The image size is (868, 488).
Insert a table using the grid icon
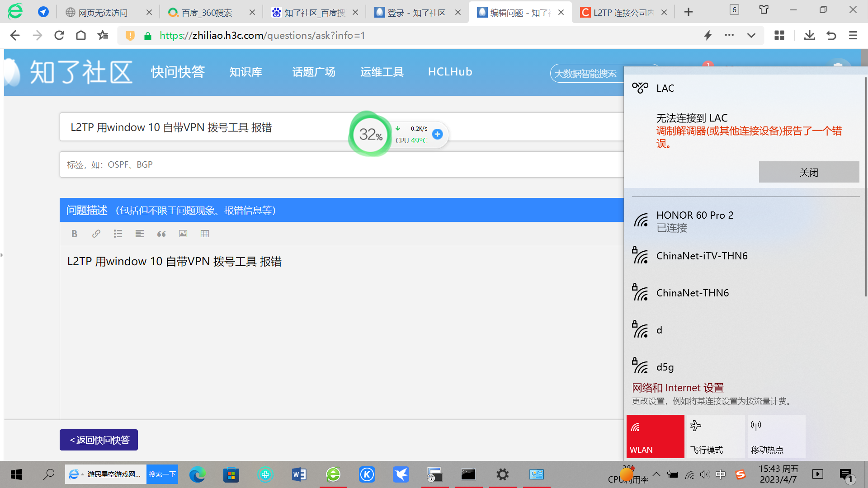(205, 234)
